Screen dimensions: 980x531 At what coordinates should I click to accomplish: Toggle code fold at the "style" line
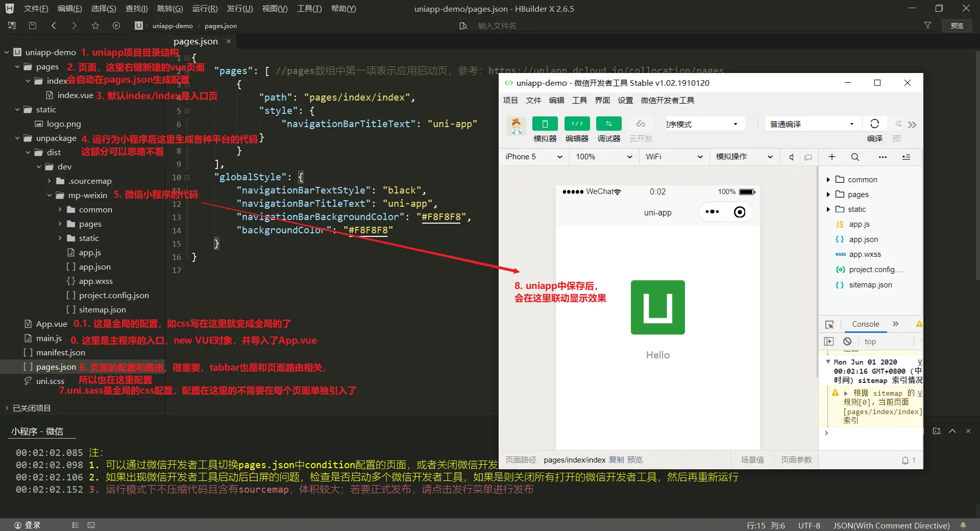tap(187, 111)
